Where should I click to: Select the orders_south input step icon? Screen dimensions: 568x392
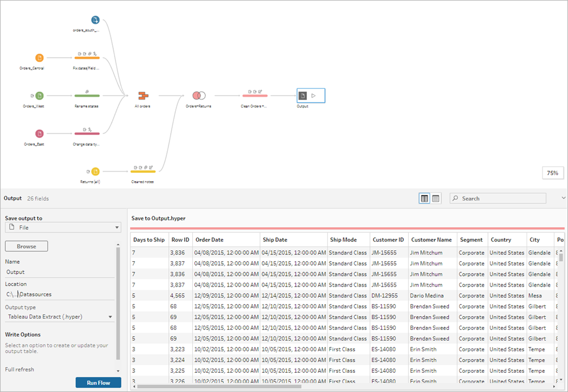[95, 20]
